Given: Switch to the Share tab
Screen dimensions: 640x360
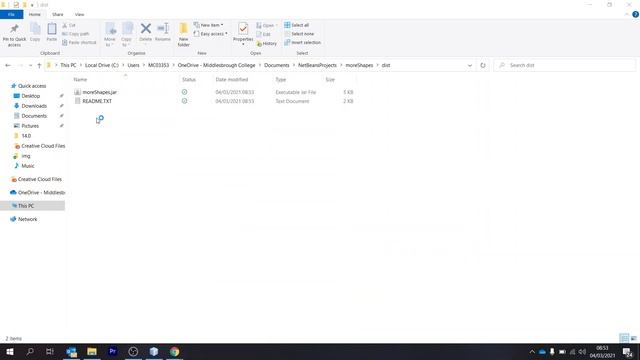Looking at the screenshot, I should pyautogui.click(x=58, y=15).
